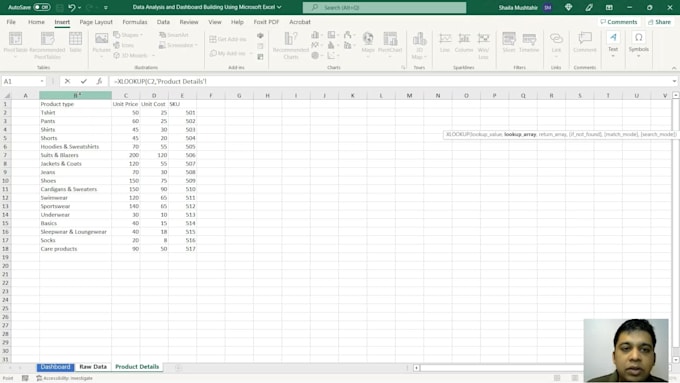The width and height of the screenshot is (680, 383).
Task: Click the Share button
Action: (659, 22)
